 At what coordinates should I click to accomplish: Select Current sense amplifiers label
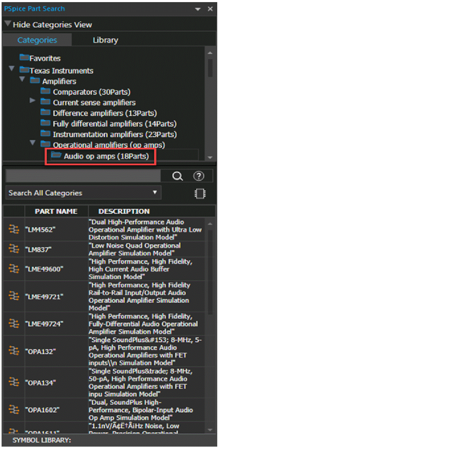tap(94, 103)
